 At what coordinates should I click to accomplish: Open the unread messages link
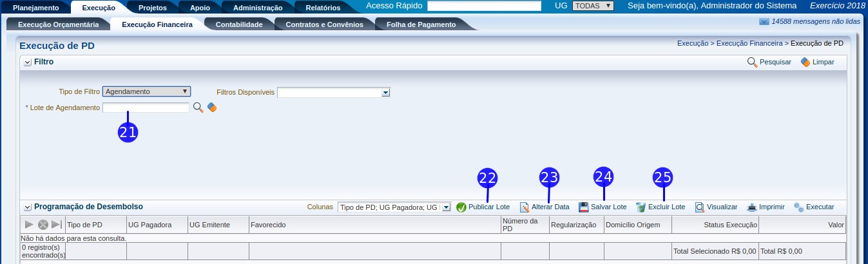809,21
